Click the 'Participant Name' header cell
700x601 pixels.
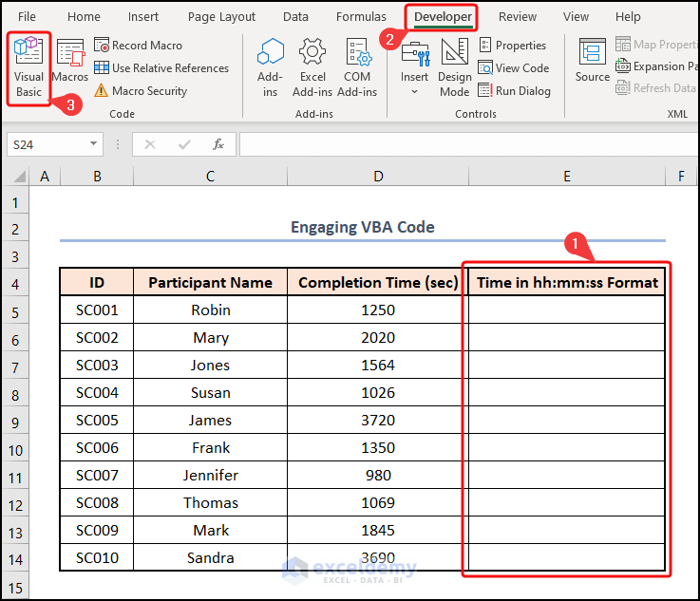(210, 282)
